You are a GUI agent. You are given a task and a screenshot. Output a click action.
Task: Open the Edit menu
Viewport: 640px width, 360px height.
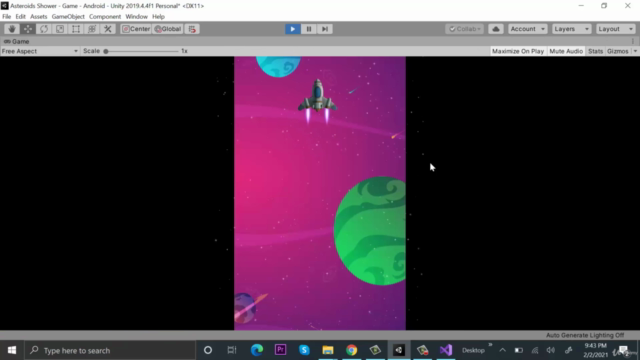point(20,17)
